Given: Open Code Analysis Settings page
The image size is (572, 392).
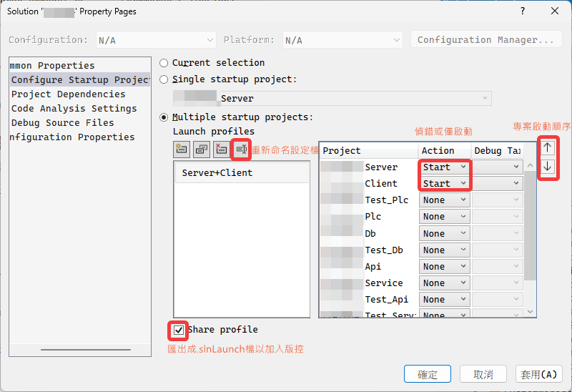Looking at the screenshot, I should (x=74, y=109).
